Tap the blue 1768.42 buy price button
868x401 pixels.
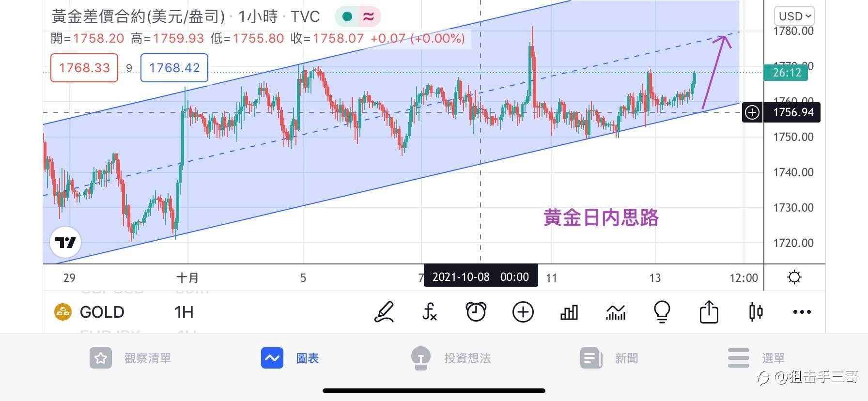click(x=174, y=68)
